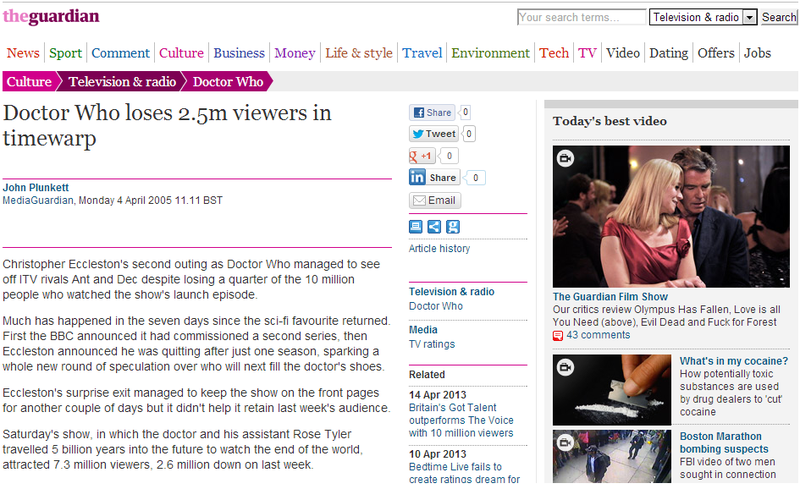
Task: Click the cocaine razor blade thumbnail
Action: click(612, 390)
